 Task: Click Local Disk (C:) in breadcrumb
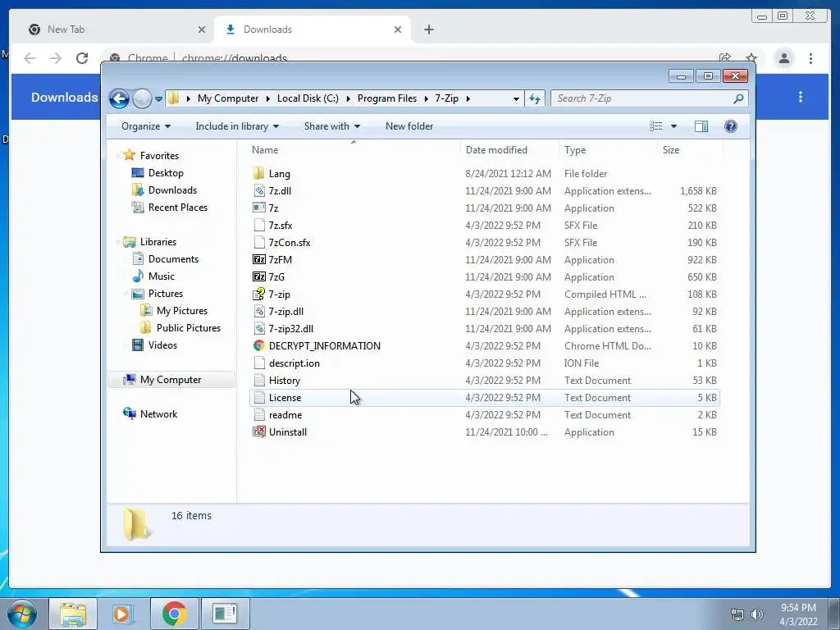(x=308, y=98)
